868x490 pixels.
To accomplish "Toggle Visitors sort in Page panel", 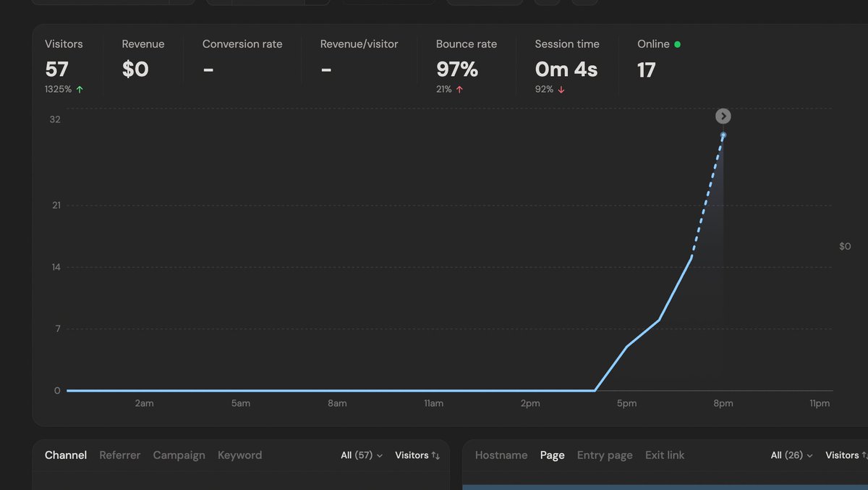I will click(846, 455).
